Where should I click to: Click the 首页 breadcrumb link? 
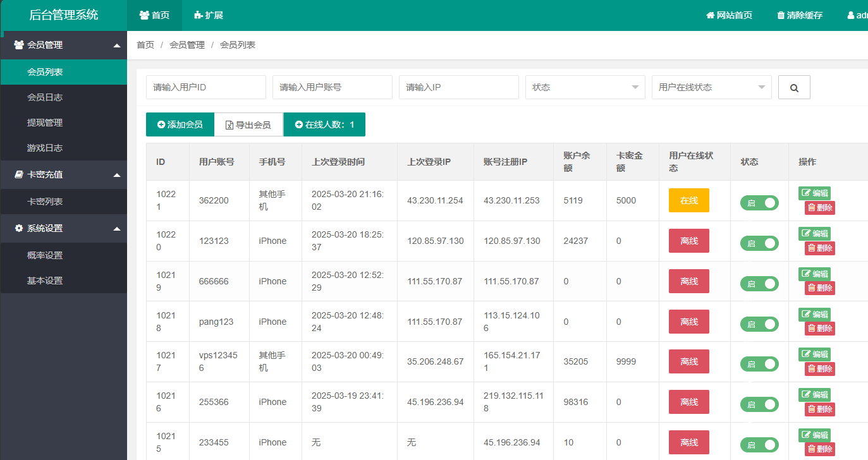point(145,45)
